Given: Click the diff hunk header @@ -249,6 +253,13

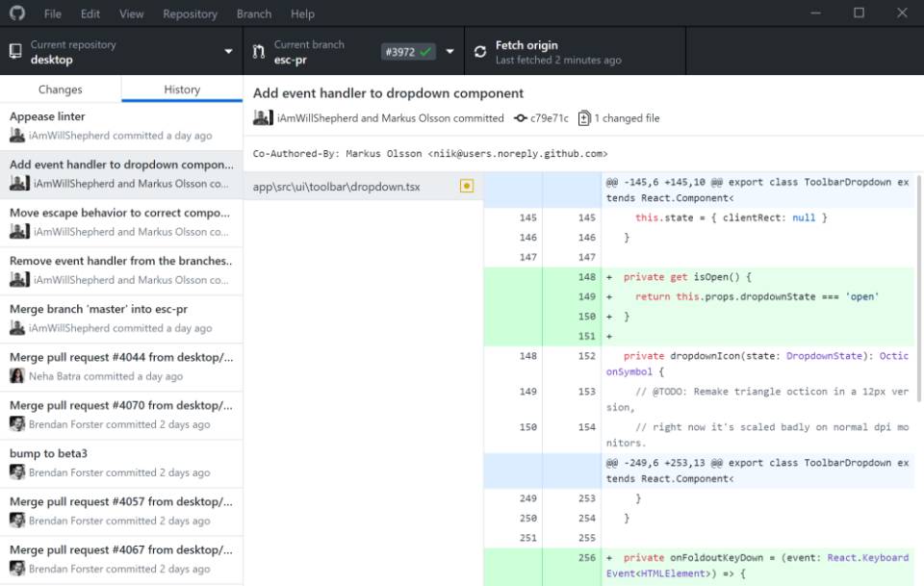Looking at the screenshot, I should (699, 471).
